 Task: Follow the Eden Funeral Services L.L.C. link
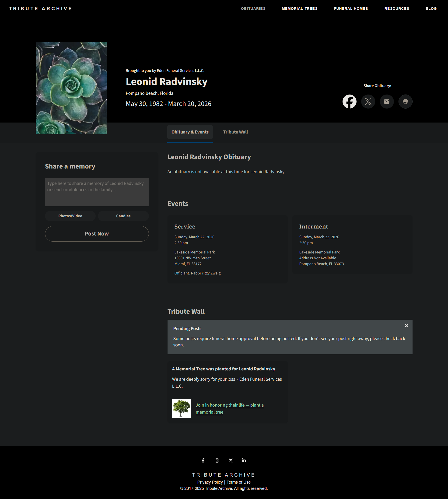[180, 71]
